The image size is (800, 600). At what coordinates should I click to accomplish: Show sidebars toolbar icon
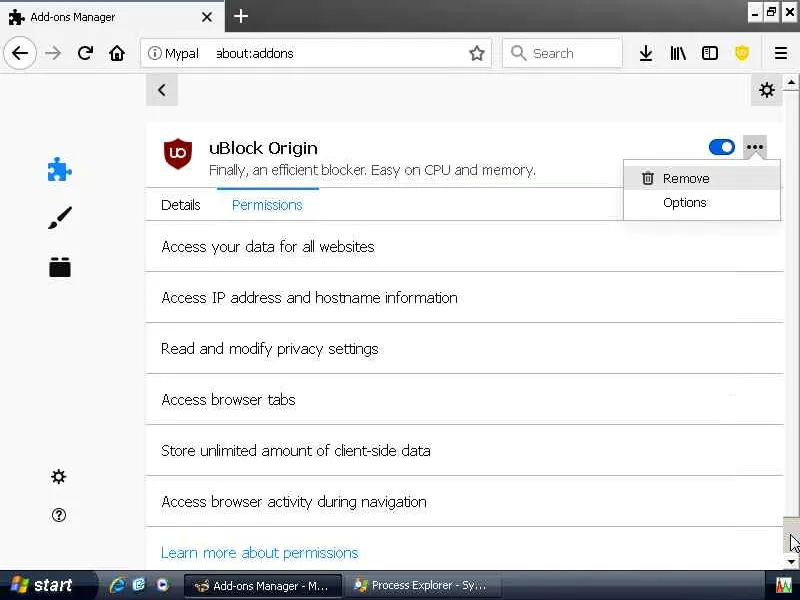click(x=710, y=53)
